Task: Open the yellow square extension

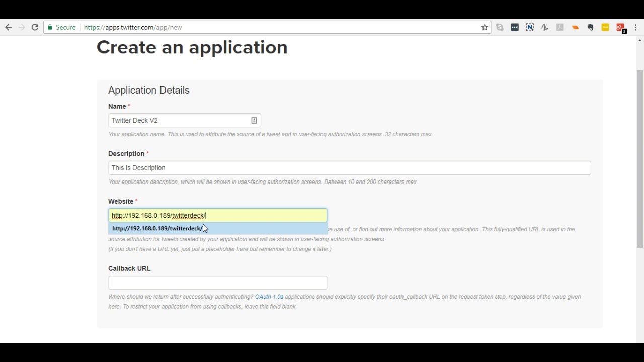Action: coord(605,27)
